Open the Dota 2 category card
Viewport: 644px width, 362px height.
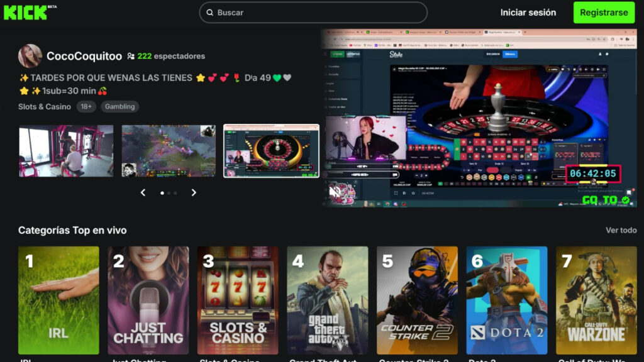point(507,300)
